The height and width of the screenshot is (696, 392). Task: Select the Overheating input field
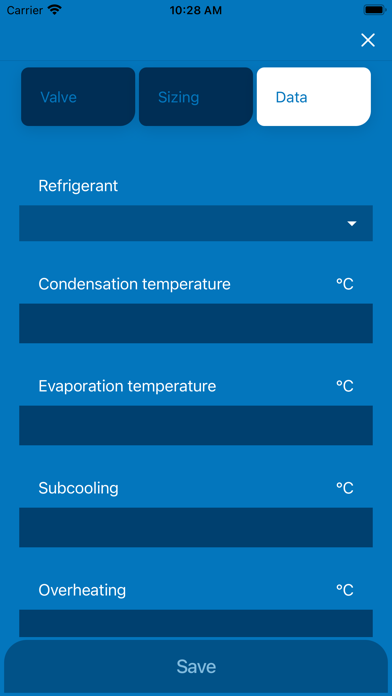click(196, 624)
